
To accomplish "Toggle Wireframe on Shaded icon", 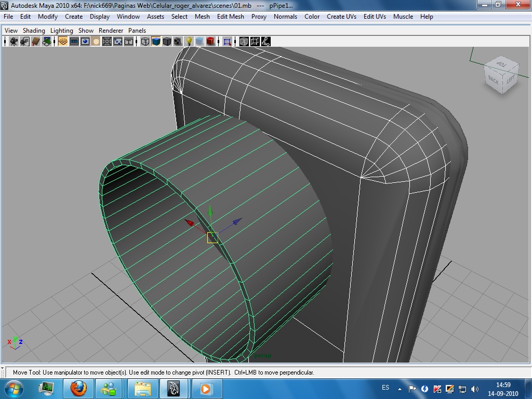I will pos(167,42).
